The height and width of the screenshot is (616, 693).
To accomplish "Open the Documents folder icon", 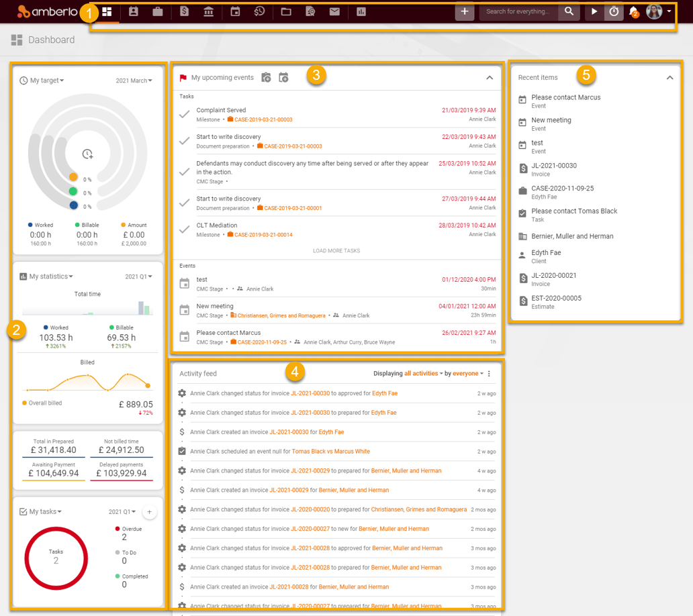I will click(285, 11).
